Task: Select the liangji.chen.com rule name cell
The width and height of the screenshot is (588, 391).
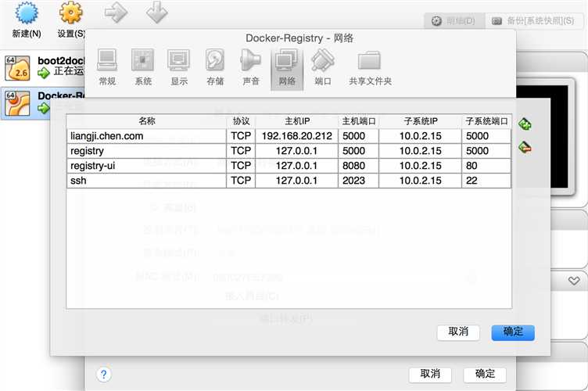Action: coord(146,136)
